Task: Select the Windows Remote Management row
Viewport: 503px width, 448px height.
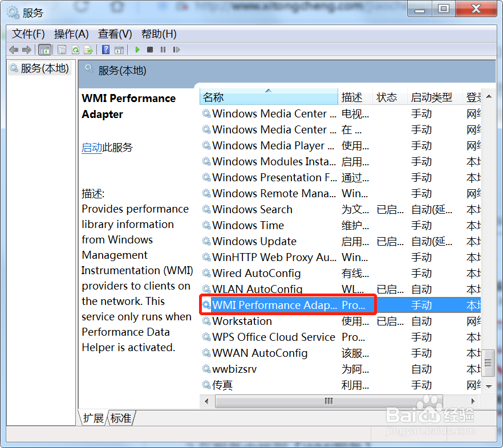Action: 340,193
